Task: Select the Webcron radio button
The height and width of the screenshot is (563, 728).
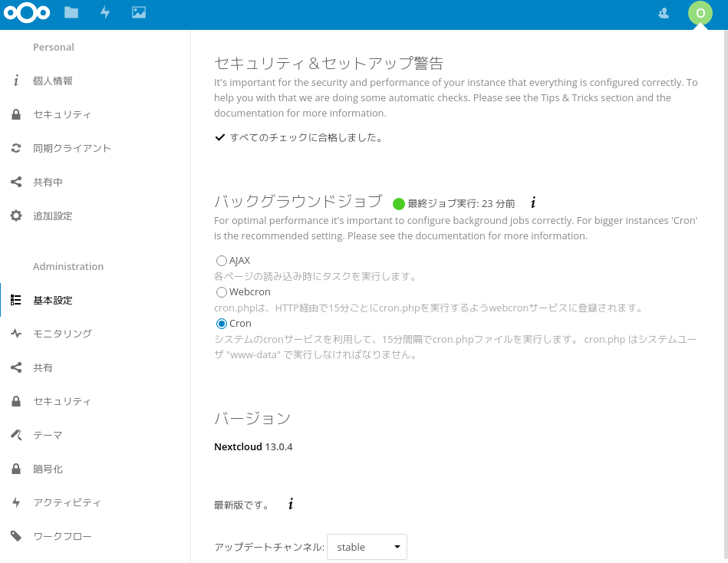Action: pos(222,292)
